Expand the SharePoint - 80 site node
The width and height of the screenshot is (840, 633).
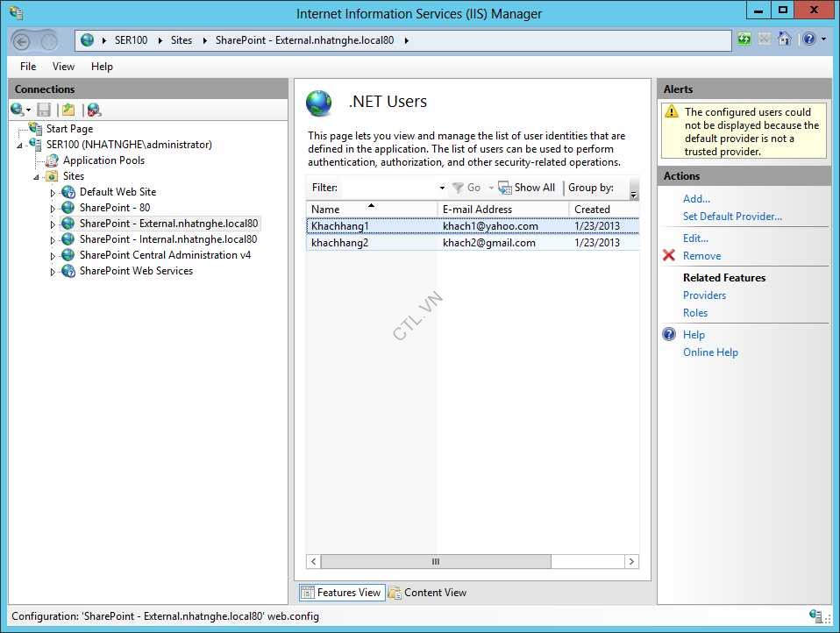(52, 208)
